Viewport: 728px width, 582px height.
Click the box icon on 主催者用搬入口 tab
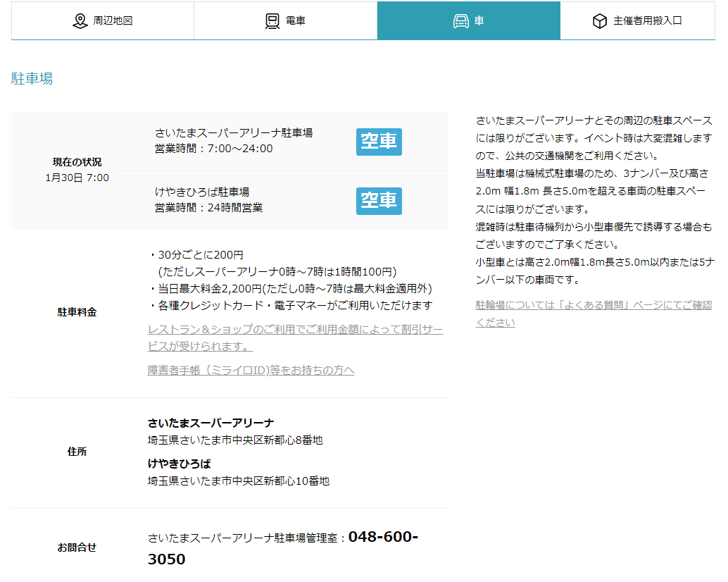pos(600,21)
